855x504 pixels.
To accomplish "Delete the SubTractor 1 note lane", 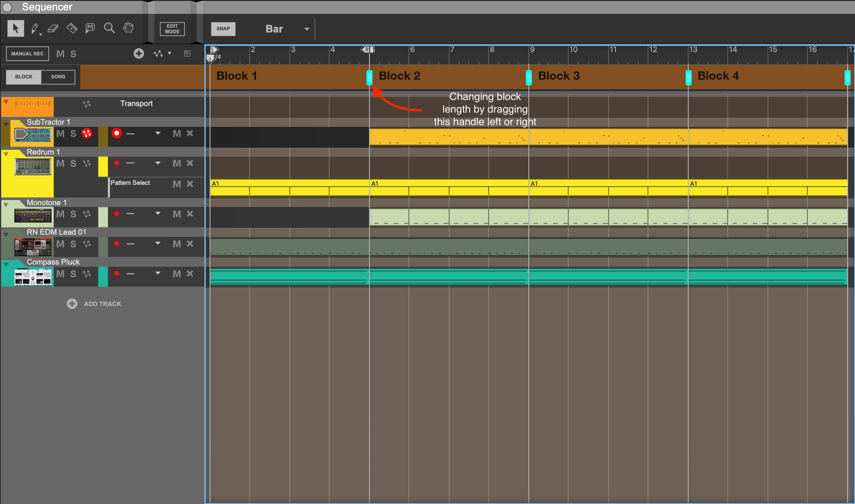I will tap(190, 133).
